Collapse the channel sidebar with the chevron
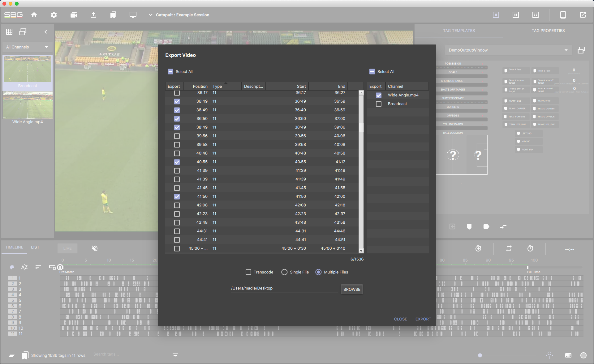Viewport: 594px width, 364px height. pyautogui.click(x=46, y=32)
